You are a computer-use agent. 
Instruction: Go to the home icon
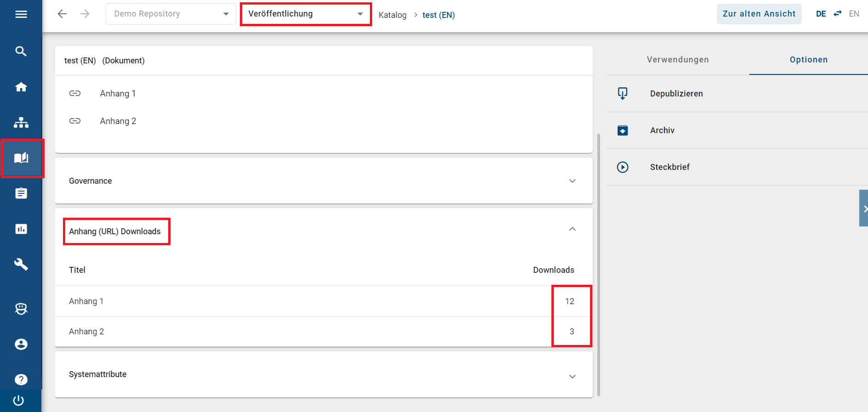pos(21,87)
